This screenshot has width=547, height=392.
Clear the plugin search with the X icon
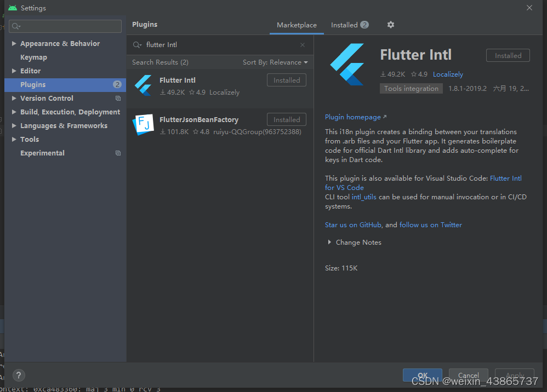coord(302,44)
